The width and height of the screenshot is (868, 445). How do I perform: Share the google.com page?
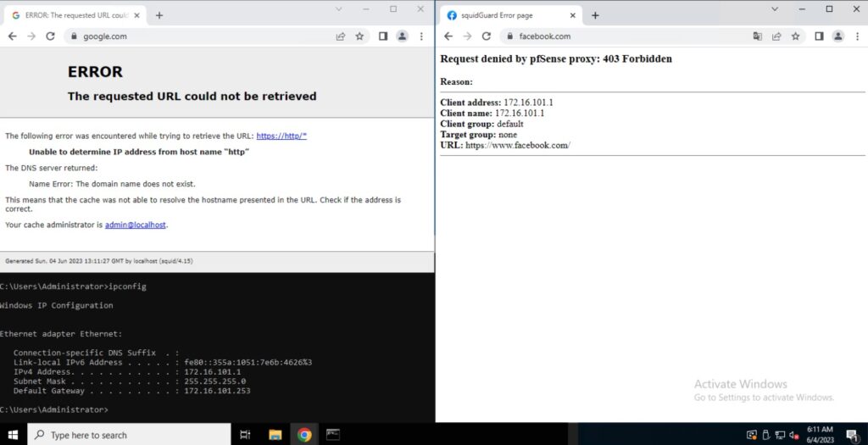pyautogui.click(x=341, y=36)
